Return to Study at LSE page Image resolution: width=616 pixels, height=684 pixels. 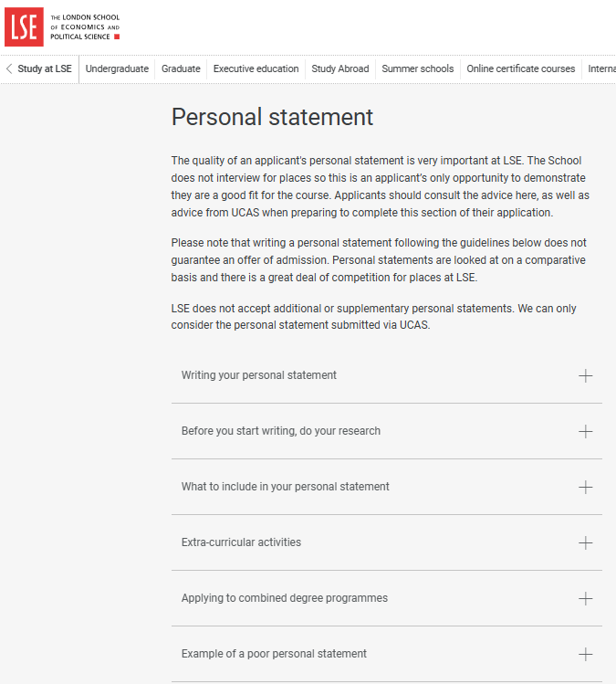pos(44,68)
